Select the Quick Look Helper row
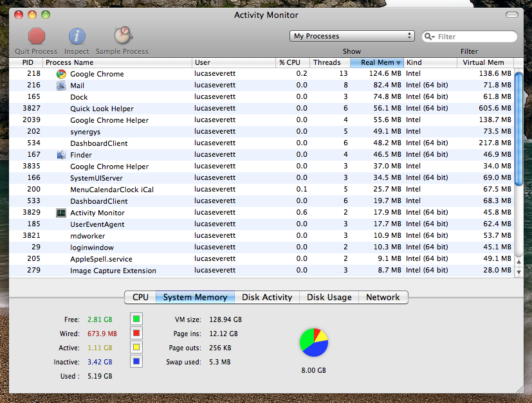The height and width of the screenshot is (403, 532). 262,109
